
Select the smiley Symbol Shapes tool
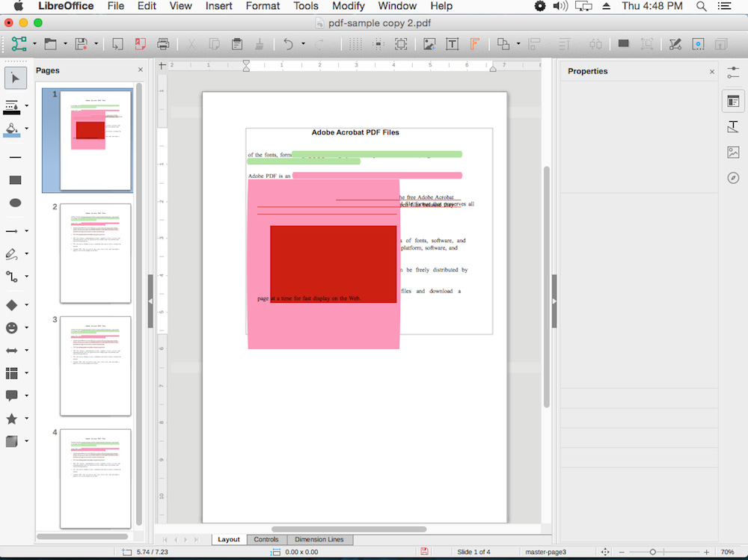click(11, 327)
